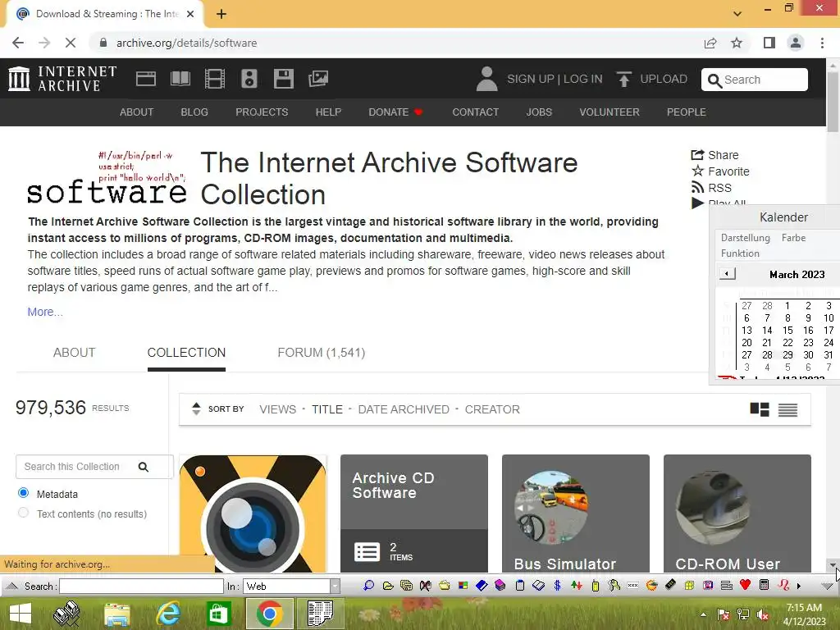Stop page loading with X button

[71, 43]
